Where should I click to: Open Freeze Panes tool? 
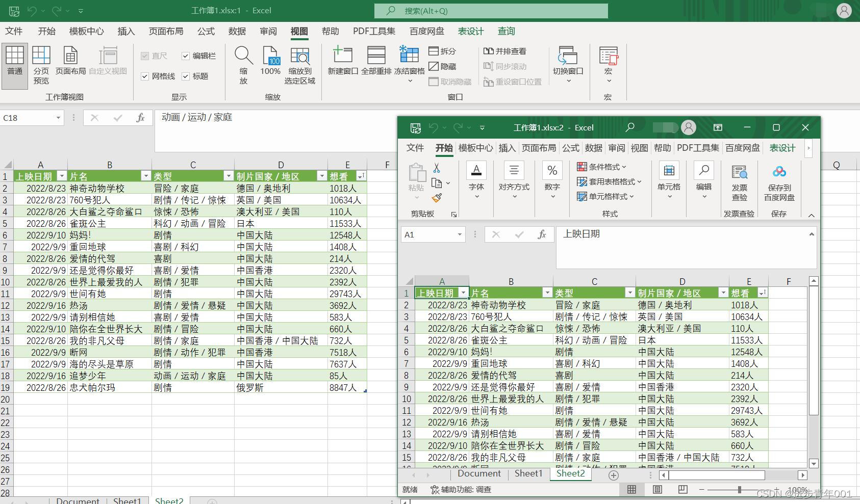click(409, 55)
